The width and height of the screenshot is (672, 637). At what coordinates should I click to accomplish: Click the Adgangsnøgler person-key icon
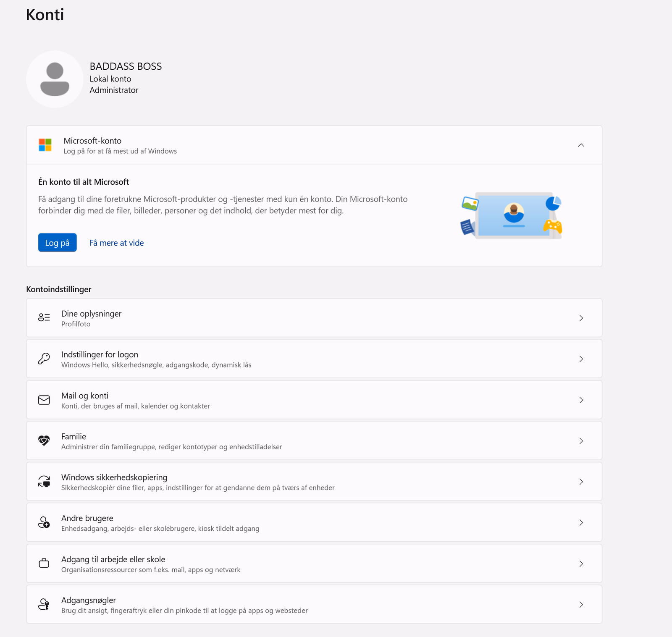(x=44, y=605)
